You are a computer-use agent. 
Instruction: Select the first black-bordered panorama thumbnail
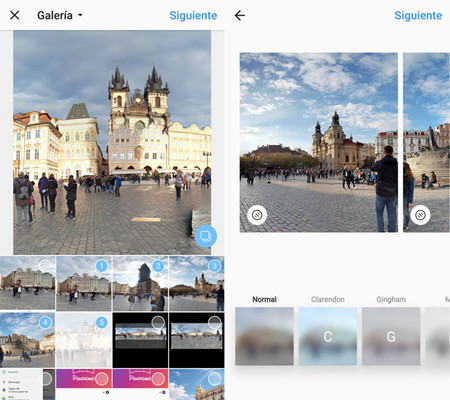(x=140, y=340)
